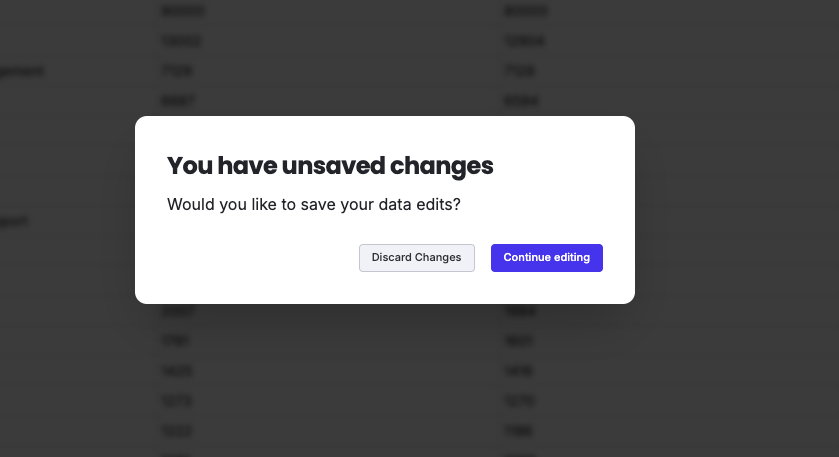839x457 pixels.
Task: Click the blurred row label ending in "port"
Action: tap(14, 220)
